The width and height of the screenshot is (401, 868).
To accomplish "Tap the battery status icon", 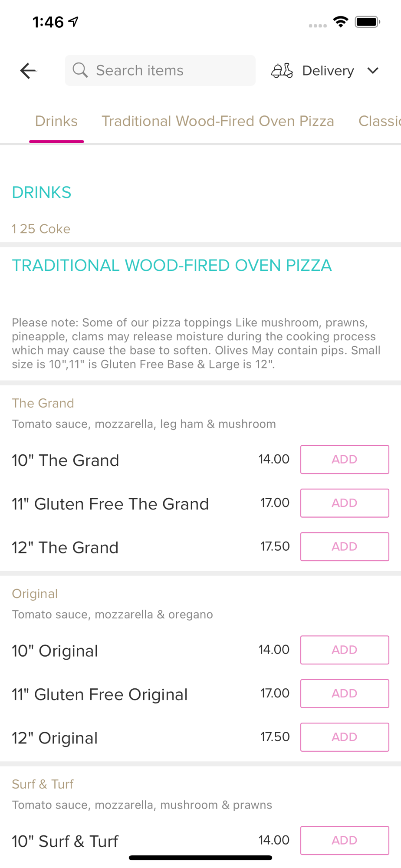I will (x=368, y=22).
